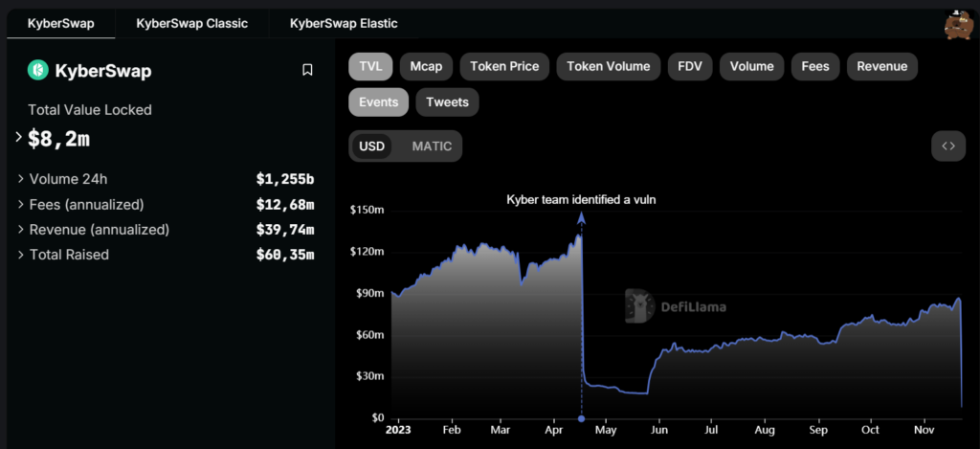Screen dimensions: 980x449
Task: Toggle the TVL chart metric
Action: tap(370, 67)
